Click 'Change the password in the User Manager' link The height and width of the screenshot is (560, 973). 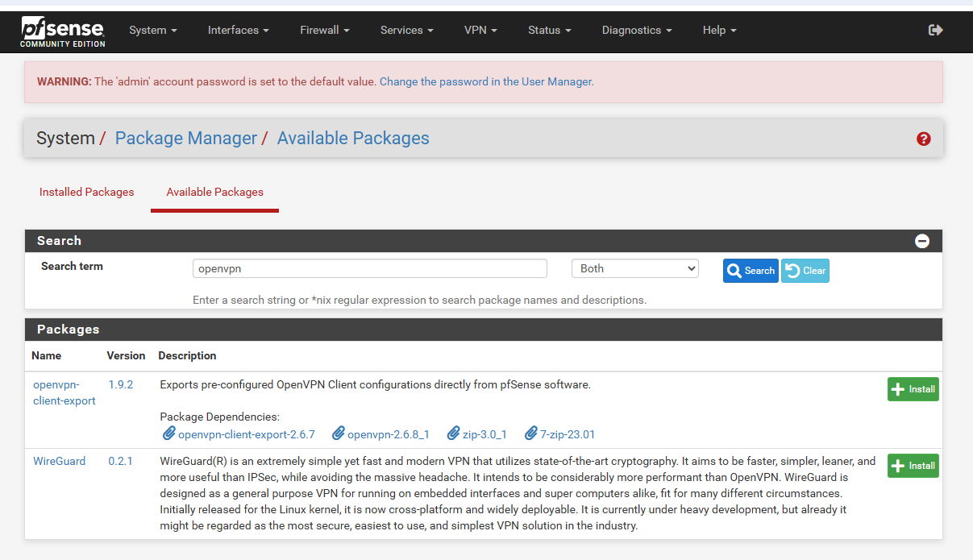[x=485, y=81]
